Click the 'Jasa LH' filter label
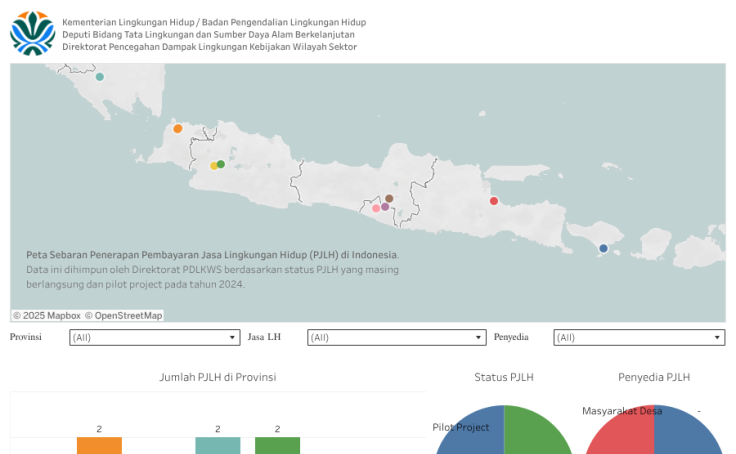 (264, 337)
